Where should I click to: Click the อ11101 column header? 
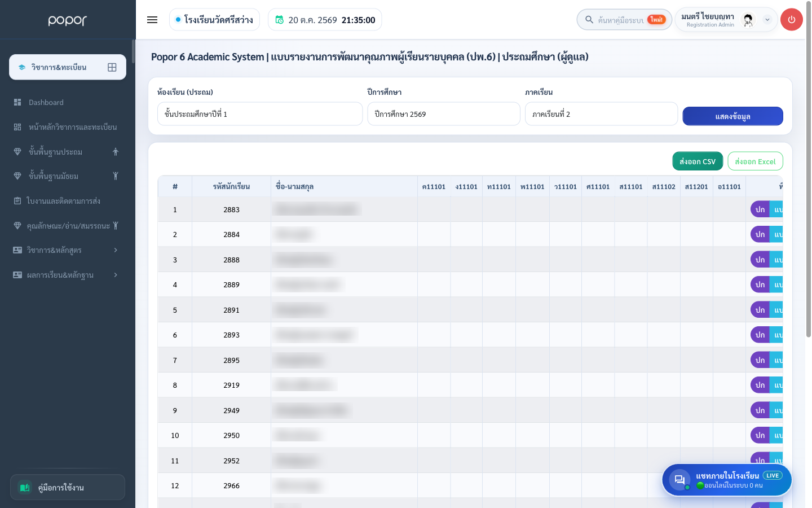[729, 186]
